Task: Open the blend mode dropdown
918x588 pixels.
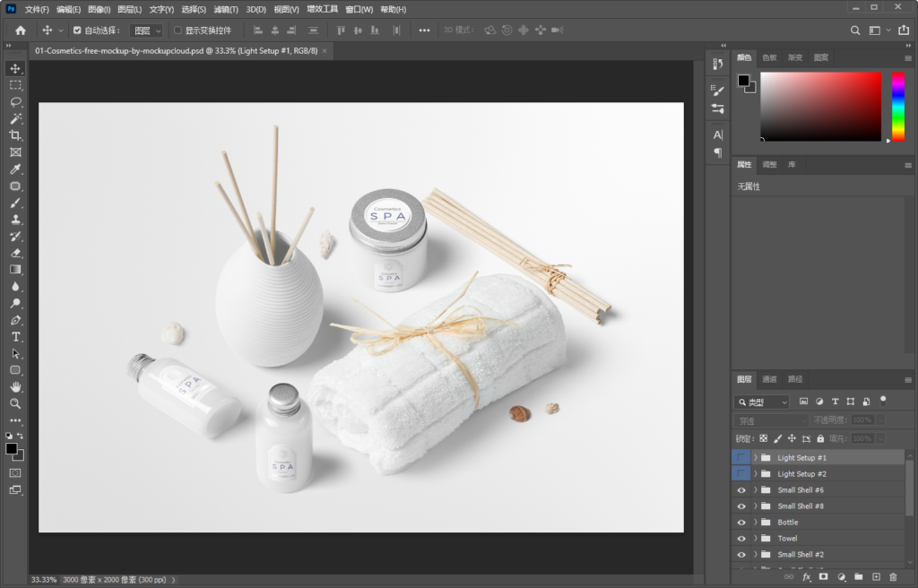Action: [771, 420]
